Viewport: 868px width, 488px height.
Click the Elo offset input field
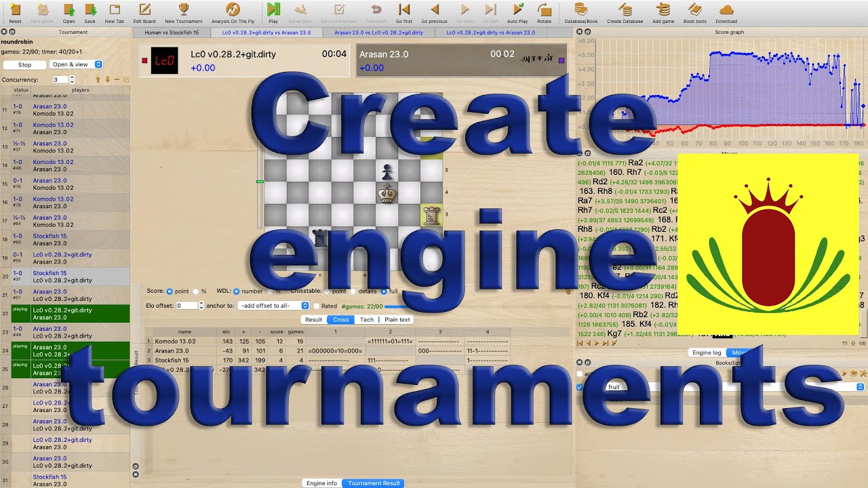(187, 306)
